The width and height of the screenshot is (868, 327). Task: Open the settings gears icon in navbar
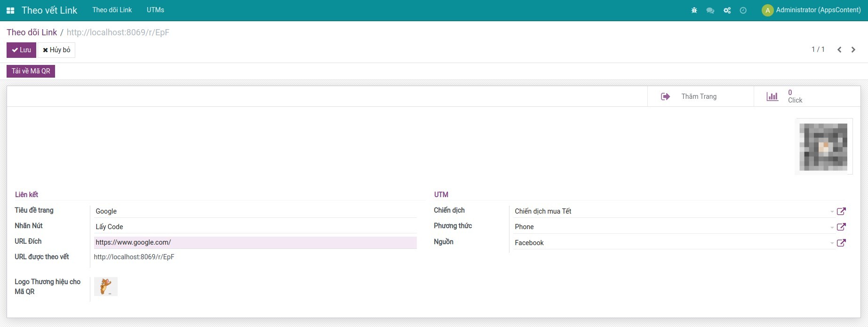coord(727,10)
